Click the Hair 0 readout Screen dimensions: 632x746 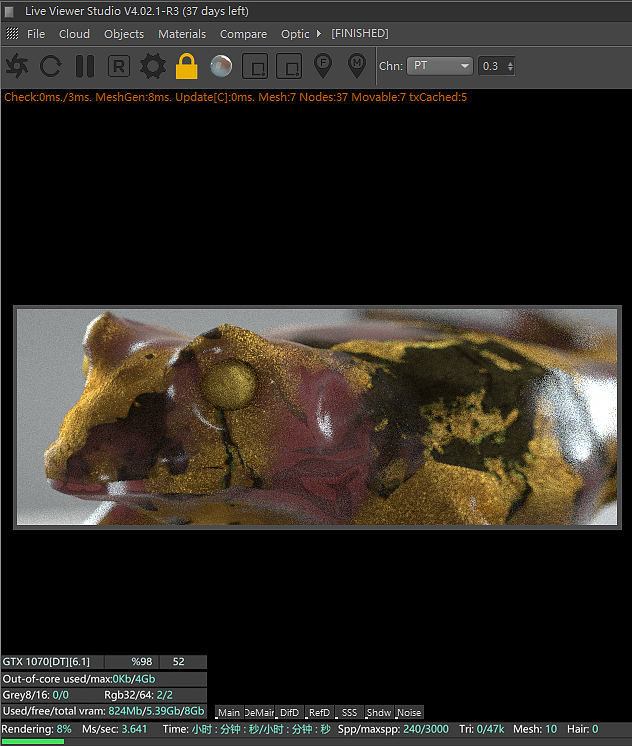coord(583,729)
